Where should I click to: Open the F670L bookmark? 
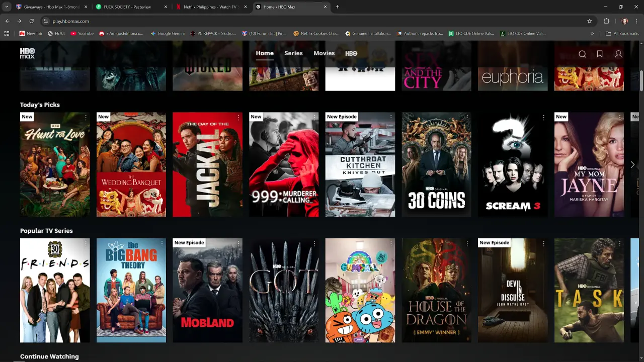(x=56, y=33)
